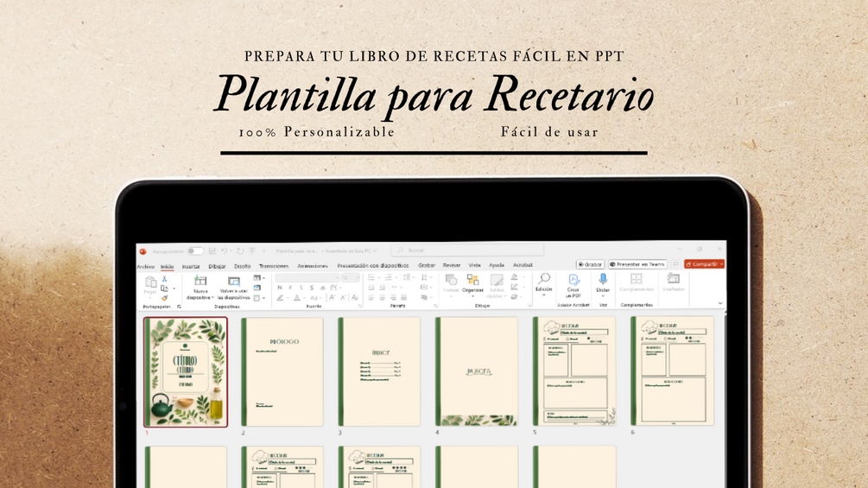This screenshot has height=488, width=868.
Task: Open the Ayuda tab
Action: coord(497,265)
